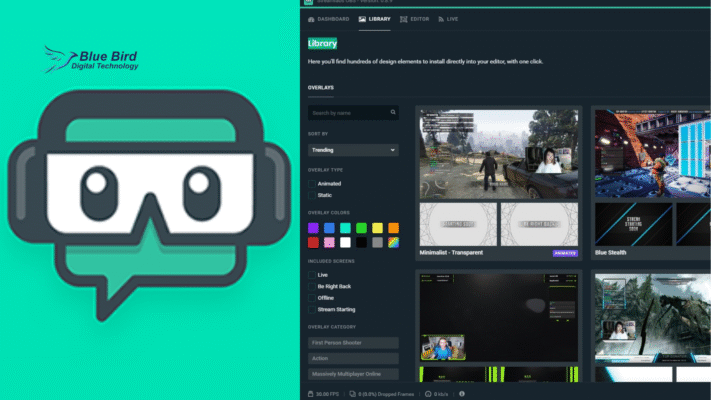Choose the Massively Multiplayer Online category
The height and width of the screenshot is (400, 711).
[x=353, y=373]
